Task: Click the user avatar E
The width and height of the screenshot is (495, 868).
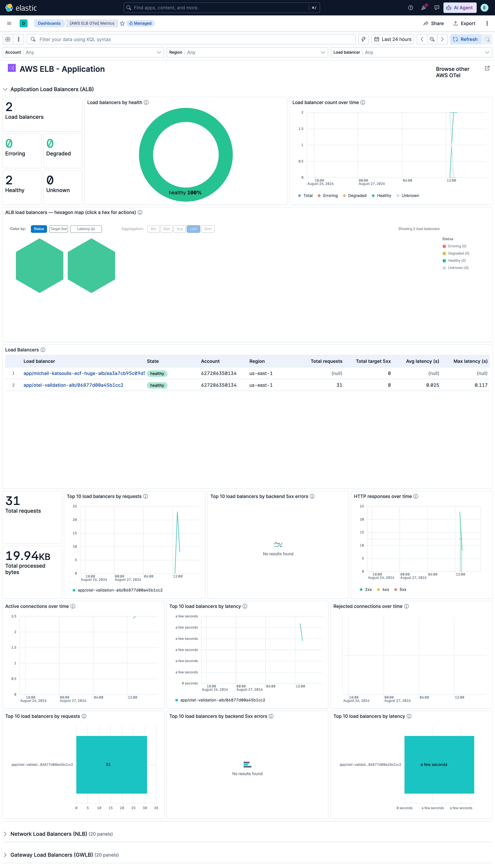Action: click(485, 8)
